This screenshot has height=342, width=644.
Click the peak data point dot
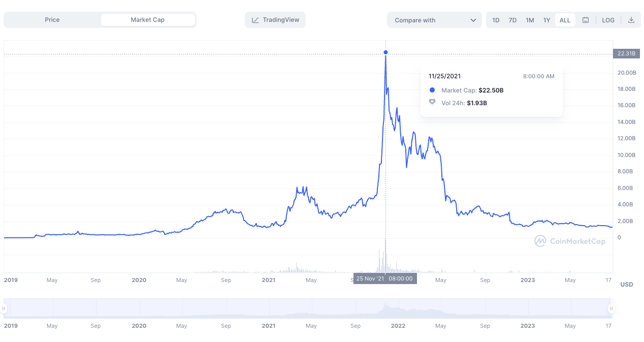pos(385,52)
